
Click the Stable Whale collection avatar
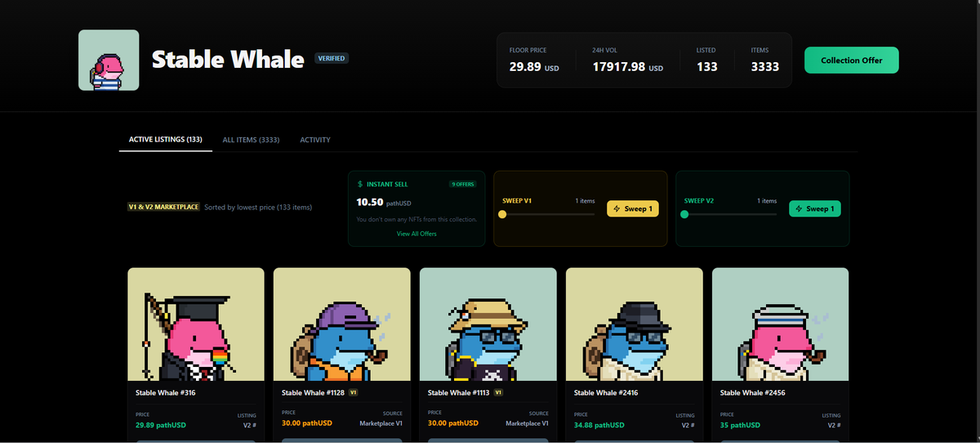[109, 60]
